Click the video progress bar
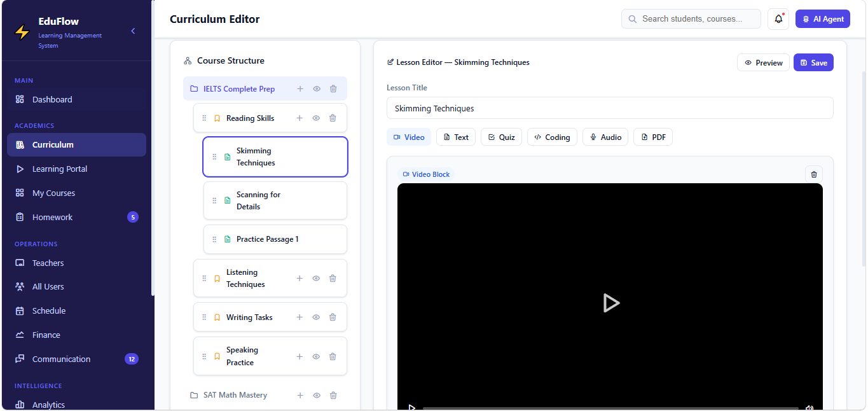868x411 pixels. coord(610,408)
